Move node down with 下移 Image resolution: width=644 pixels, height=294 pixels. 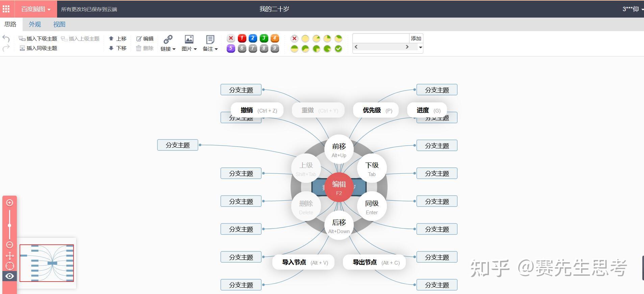[118, 48]
